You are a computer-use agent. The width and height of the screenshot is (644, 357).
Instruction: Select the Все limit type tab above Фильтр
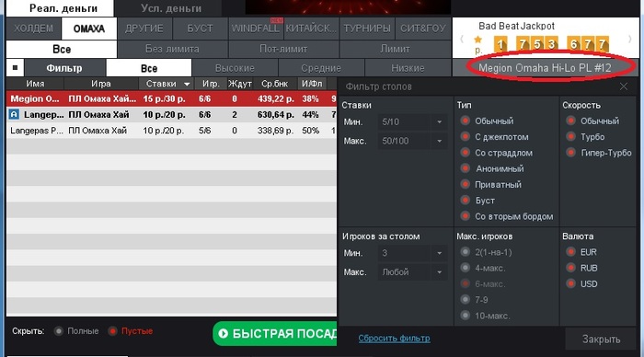click(x=62, y=50)
